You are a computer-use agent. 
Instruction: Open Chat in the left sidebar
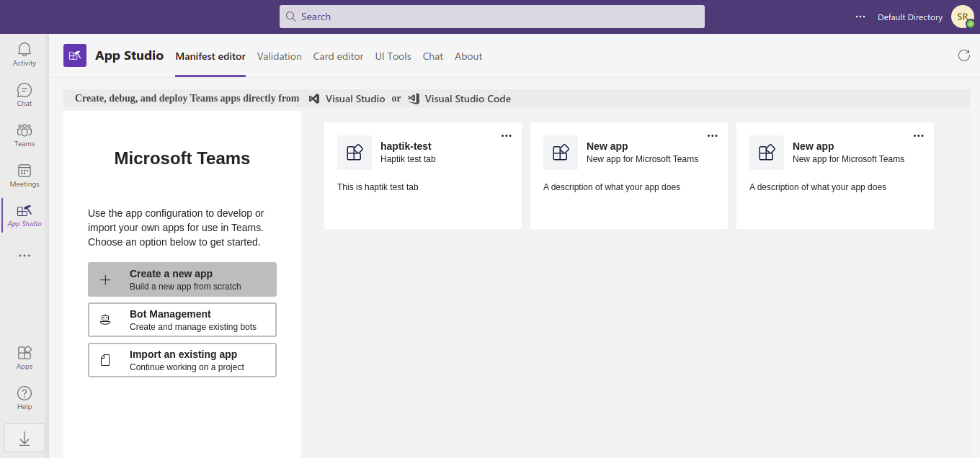click(24, 94)
